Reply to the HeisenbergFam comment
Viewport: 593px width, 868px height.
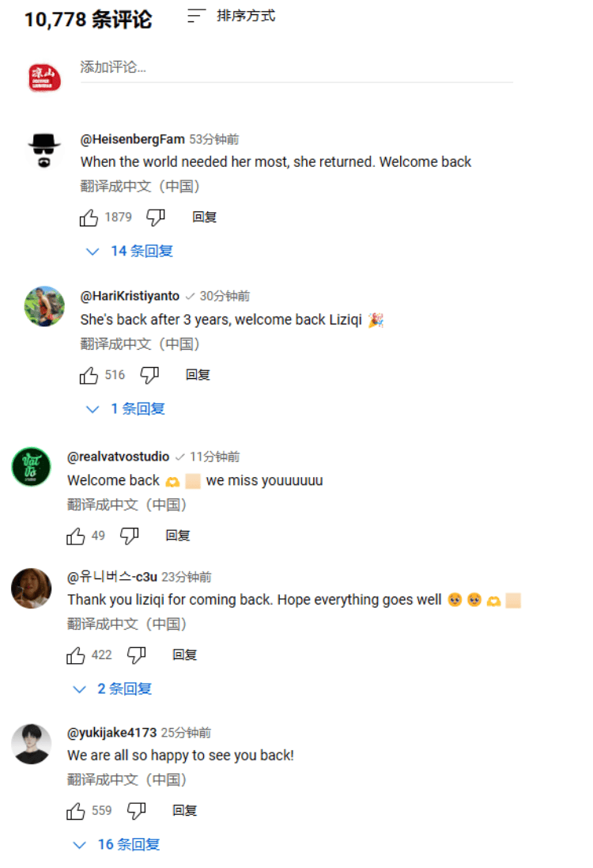pyautogui.click(x=204, y=218)
